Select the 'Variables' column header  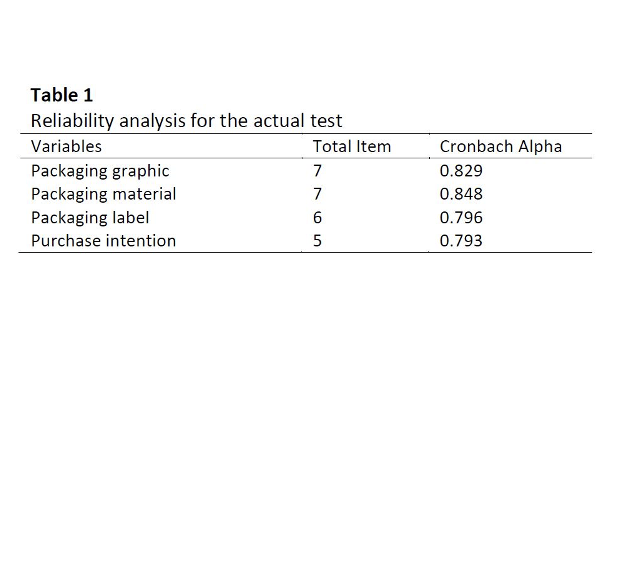pos(66,147)
